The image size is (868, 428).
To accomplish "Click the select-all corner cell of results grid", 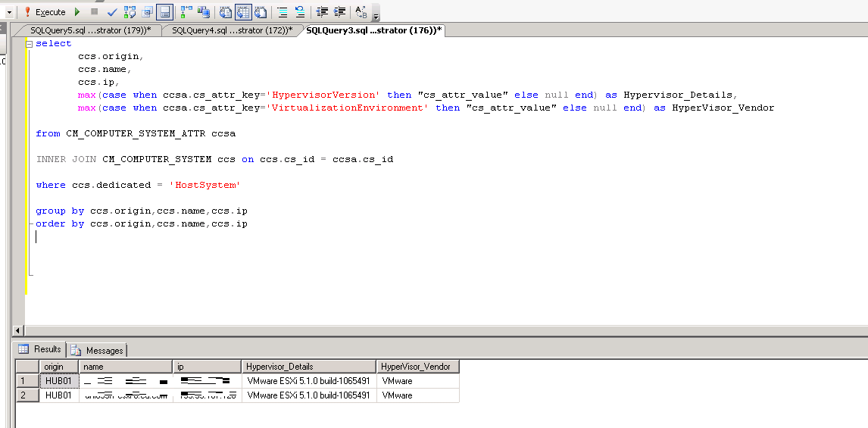I will [28, 367].
